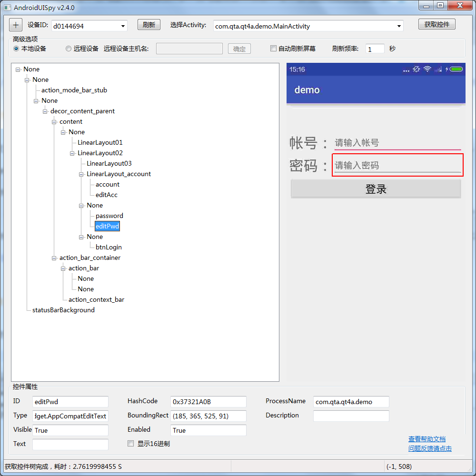Select the btnLogin tree item
The image size is (476, 476).
pyautogui.click(x=109, y=247)
